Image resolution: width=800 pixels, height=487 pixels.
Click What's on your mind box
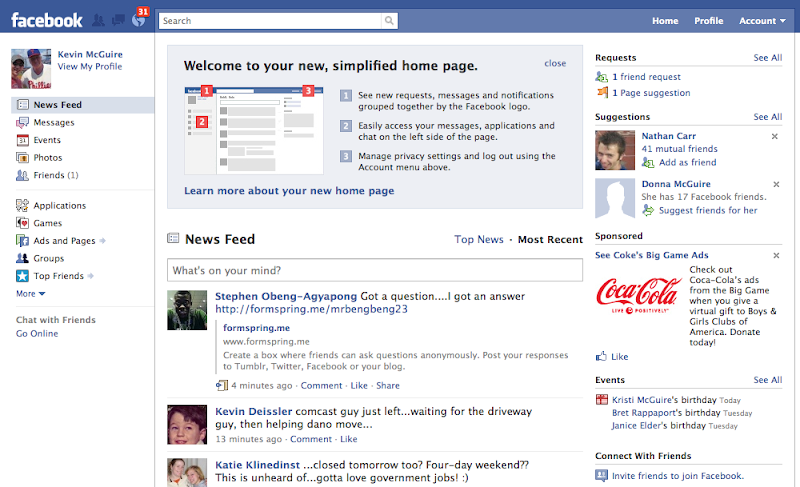tap(375, 270)
